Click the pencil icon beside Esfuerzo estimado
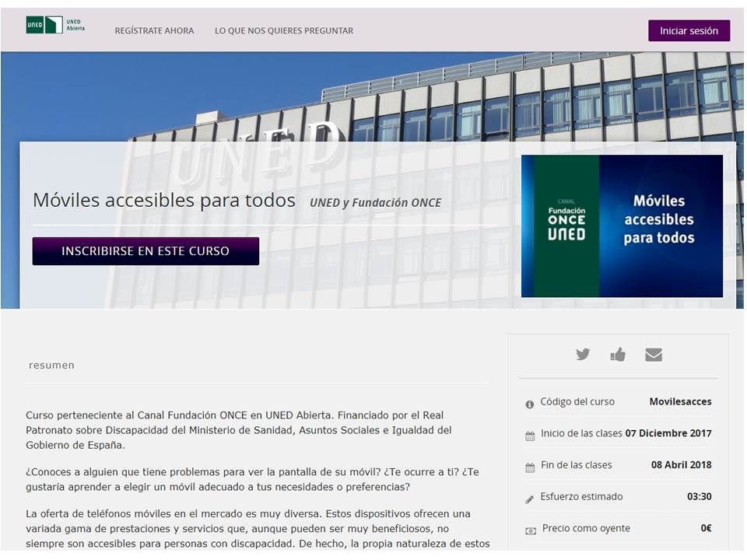This screenshot has height=560, width=747. [529, 499]
